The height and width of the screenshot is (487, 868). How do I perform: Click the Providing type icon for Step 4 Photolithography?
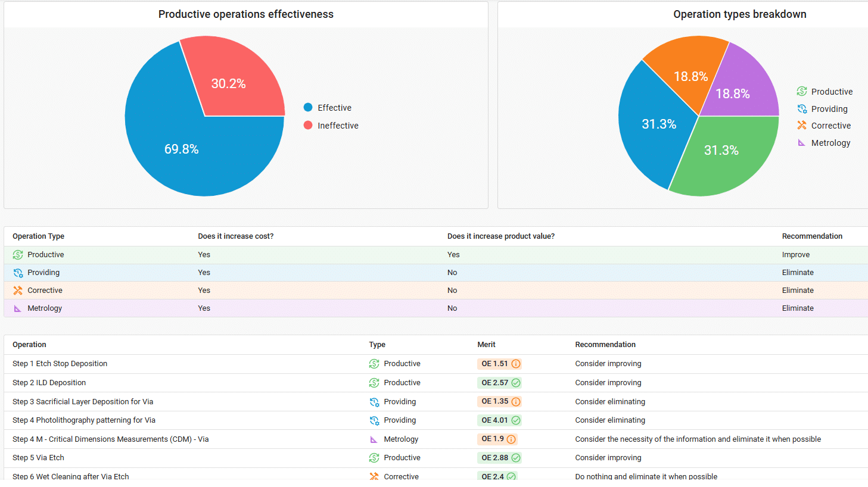[x=374, y=420]
